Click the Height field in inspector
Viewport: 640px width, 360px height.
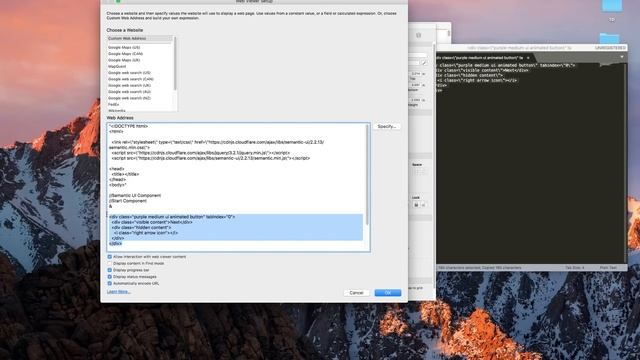[x=416, y=100]
